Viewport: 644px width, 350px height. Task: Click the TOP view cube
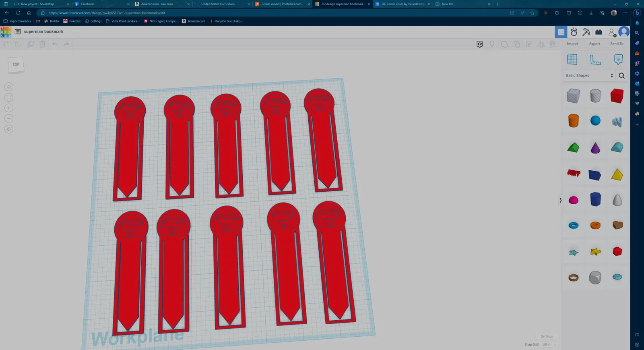point(16,64)
